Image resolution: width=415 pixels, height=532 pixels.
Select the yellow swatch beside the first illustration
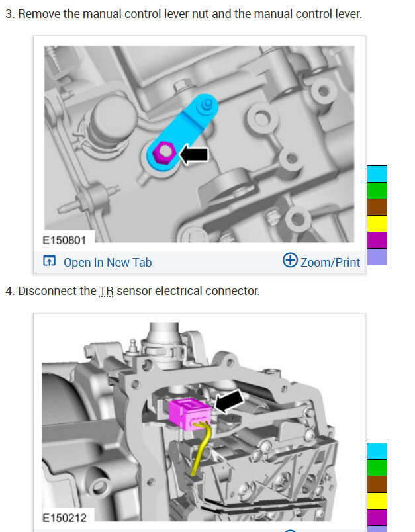point(377,224)
